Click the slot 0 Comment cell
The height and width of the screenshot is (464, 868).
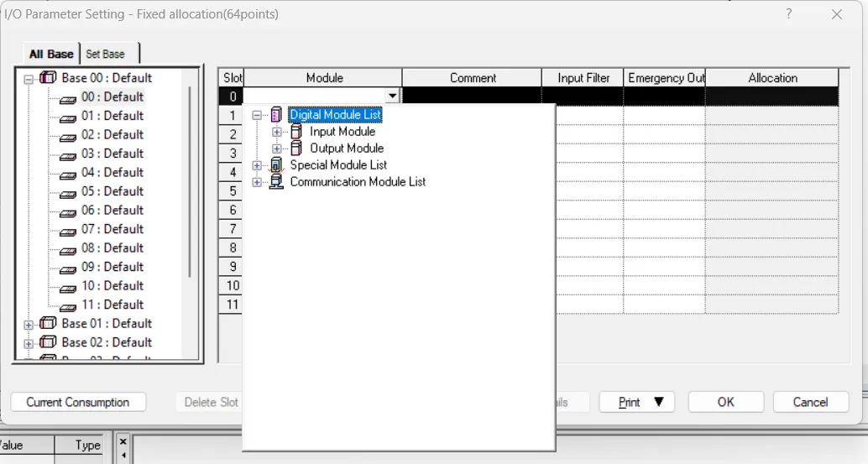pyautogui.click(x=472, y=96)
